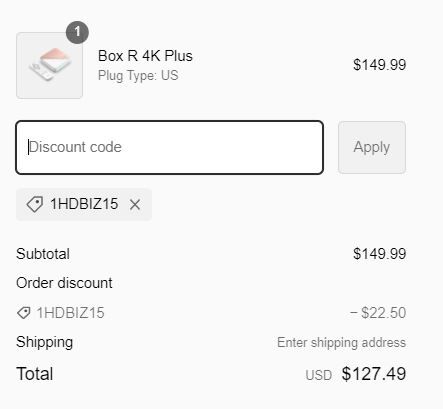Click the subtotal amount $149.99
The image size is (443, 409).
click(380, 254)
